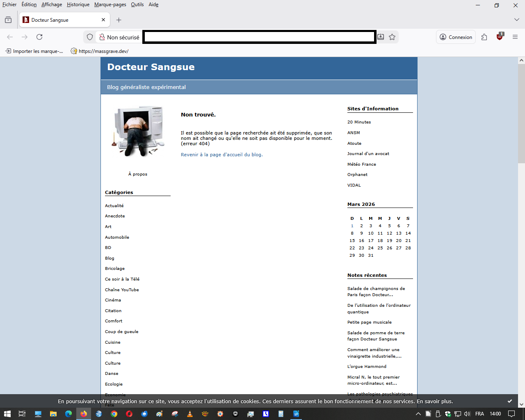The height and width of the screenshot is (420, 525).
Task: Open the 14:00 taskbar clock
Action: click(495, 414)
